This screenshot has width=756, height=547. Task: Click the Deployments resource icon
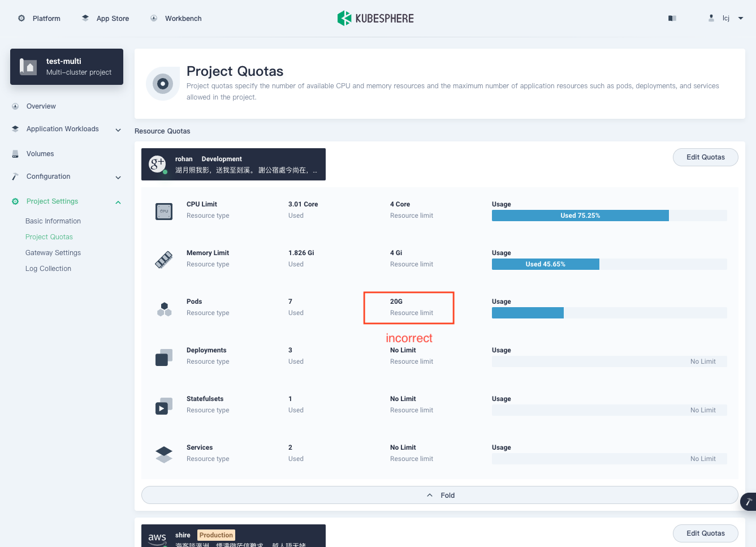tap(164, 357)
